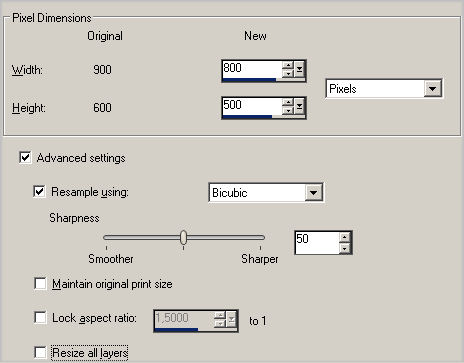This screenshot has width=464, height=363.
Task: Click the Sharpness value field showing 50
Action: pos(317,243)
